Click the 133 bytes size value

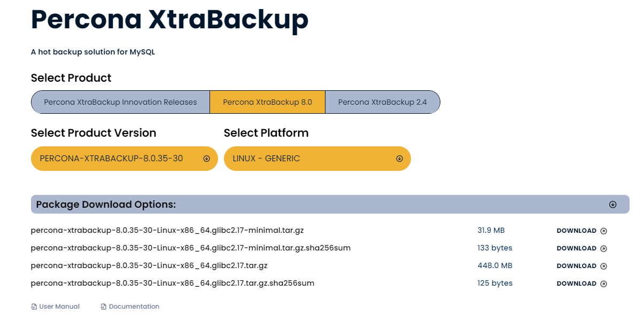495,248
